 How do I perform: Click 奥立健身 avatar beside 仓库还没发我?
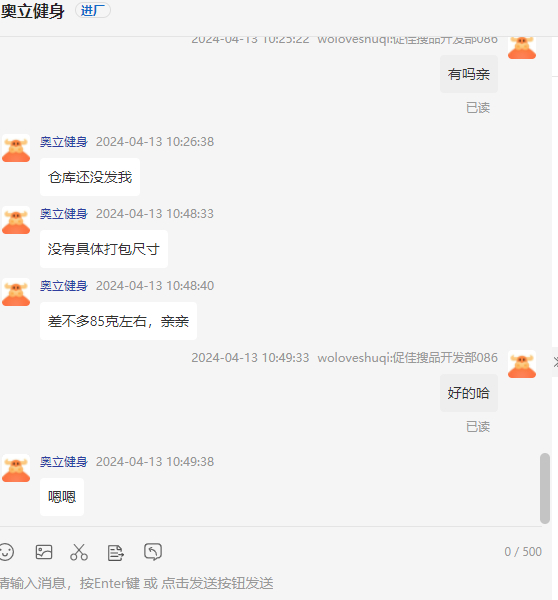point(16,148)
